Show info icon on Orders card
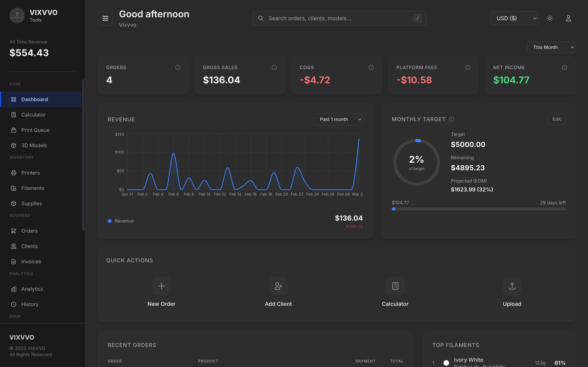 point(178,68)
